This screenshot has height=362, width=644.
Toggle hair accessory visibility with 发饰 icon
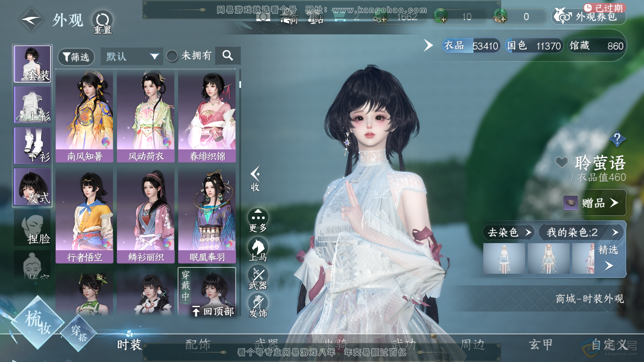pos(258,306)
